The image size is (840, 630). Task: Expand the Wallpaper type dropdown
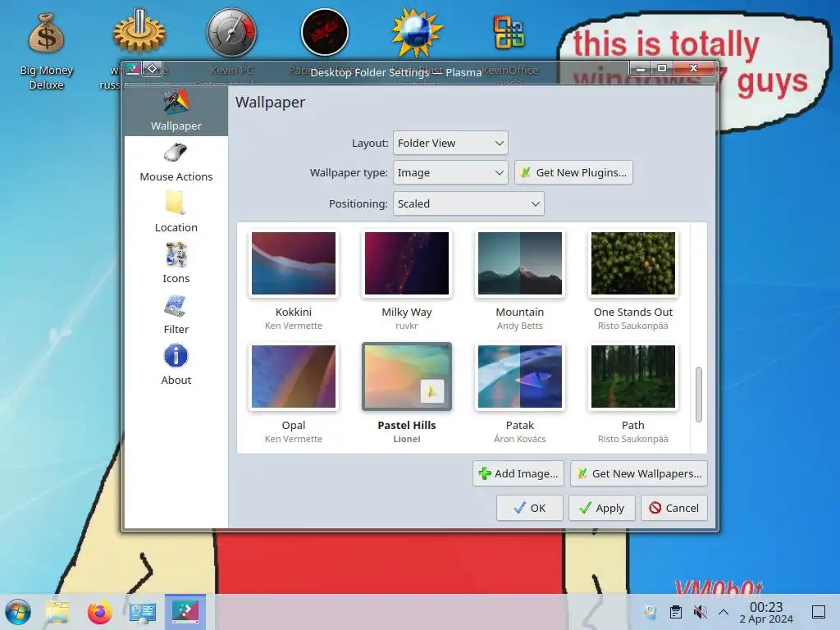pyautogui.click(x=450, y=172)
